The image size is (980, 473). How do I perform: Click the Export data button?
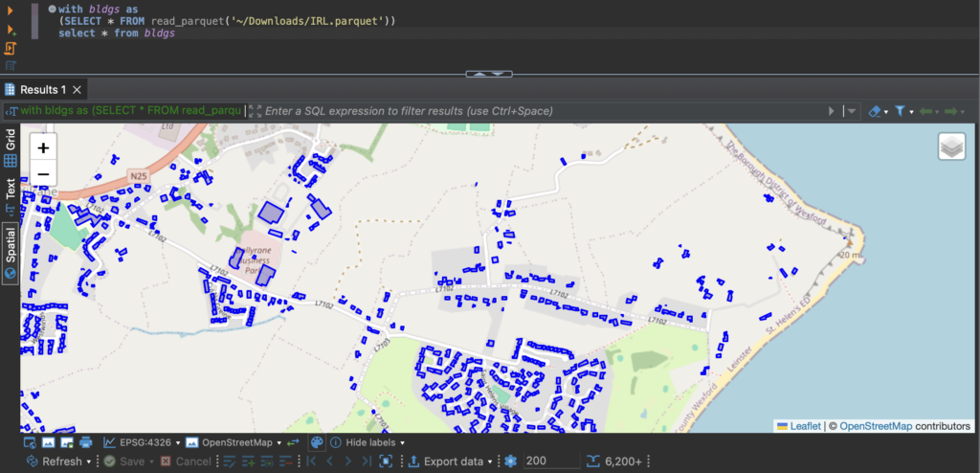click(x=447, y=462)
